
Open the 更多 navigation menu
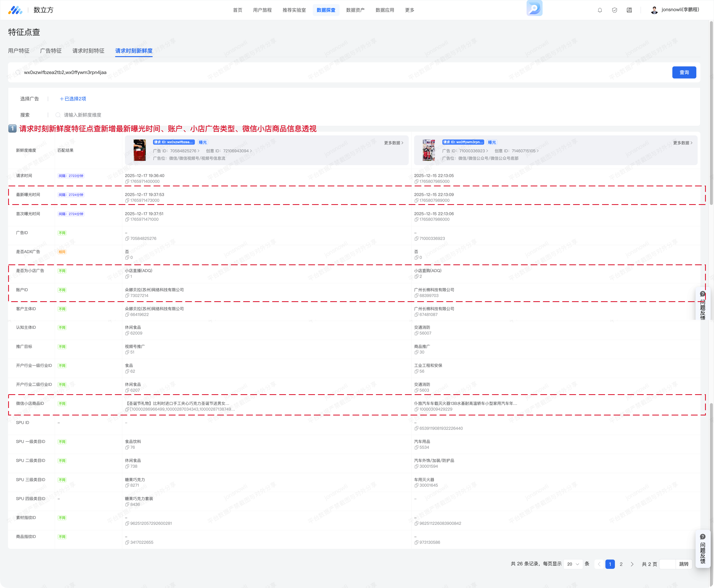(x=409, y=10)
